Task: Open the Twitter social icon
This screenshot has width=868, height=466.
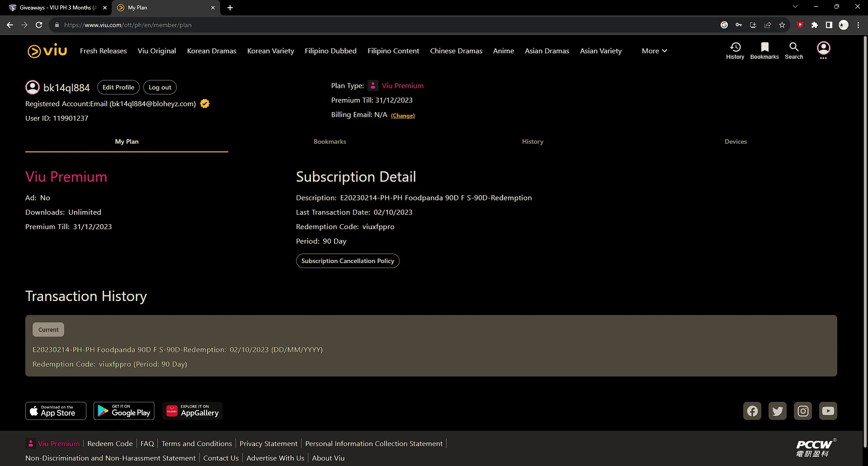Action: point(778,411)
